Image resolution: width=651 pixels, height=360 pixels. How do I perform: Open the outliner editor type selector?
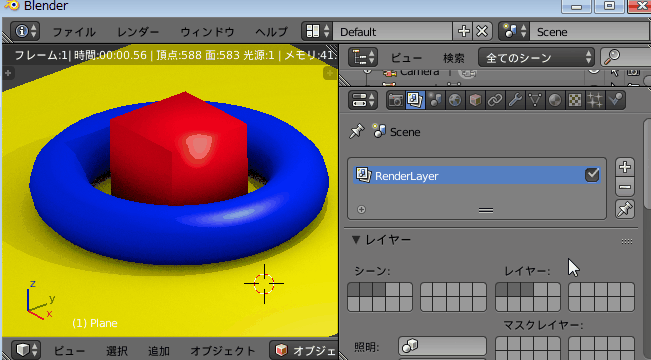(x=363, y=57)
